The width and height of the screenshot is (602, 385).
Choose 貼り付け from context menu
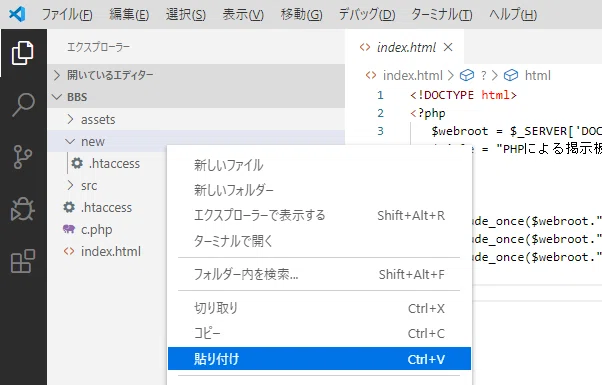(x=319, y=359)
